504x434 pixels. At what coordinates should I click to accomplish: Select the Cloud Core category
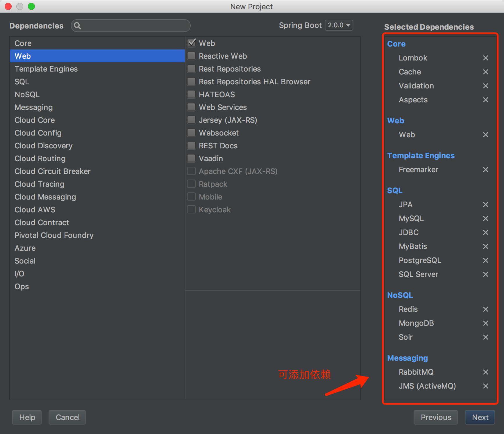[97, 120]
